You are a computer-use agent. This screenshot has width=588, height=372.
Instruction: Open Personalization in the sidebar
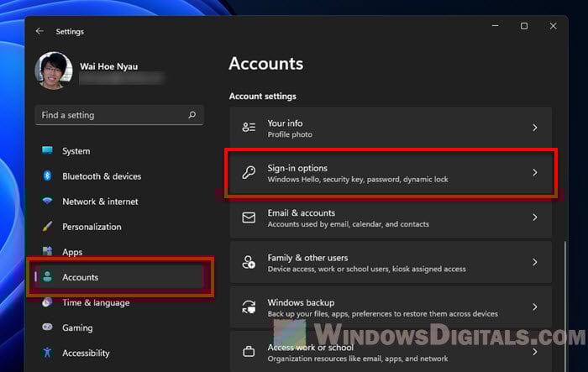119,227
